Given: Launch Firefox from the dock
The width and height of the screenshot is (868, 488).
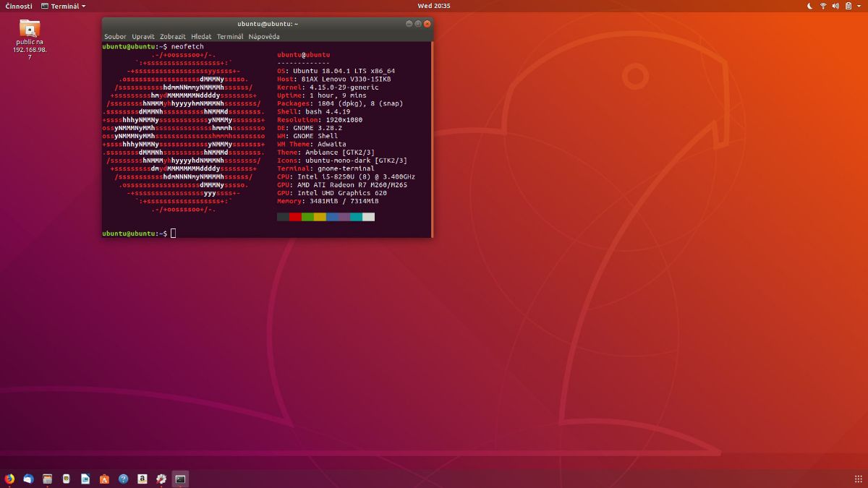Looking at the screenshot, I should click(9, 479).
